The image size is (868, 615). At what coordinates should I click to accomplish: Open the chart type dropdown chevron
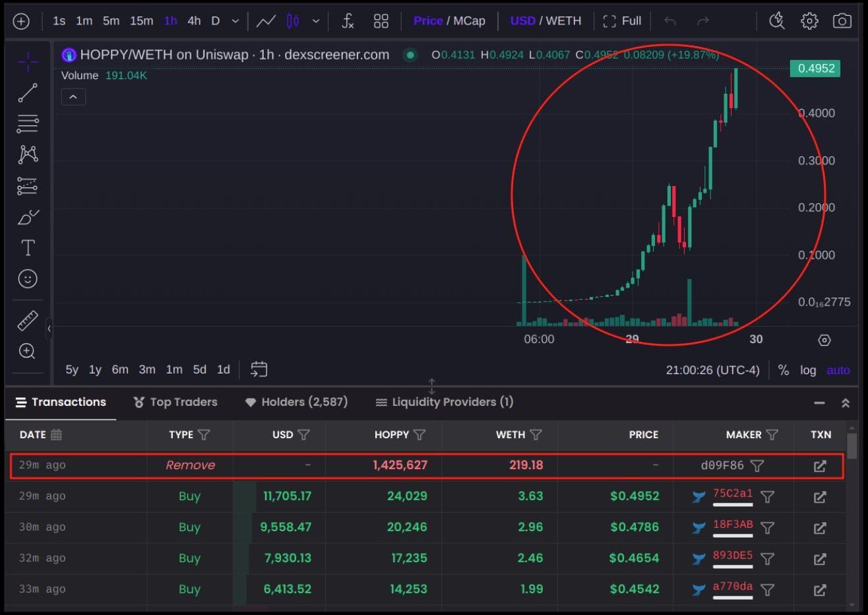[x=316, y=21]
